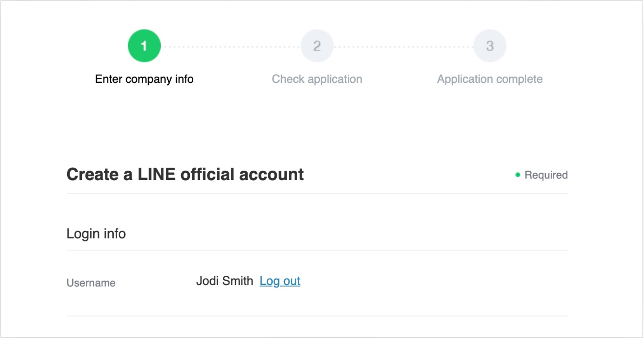Click the "Required" legend text

(x=546, y=175)
